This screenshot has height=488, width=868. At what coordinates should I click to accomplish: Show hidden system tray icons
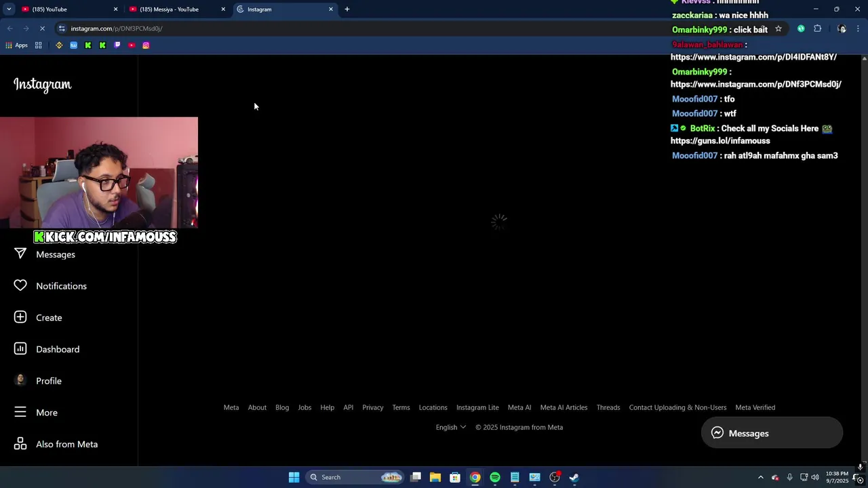coord(760,477)
